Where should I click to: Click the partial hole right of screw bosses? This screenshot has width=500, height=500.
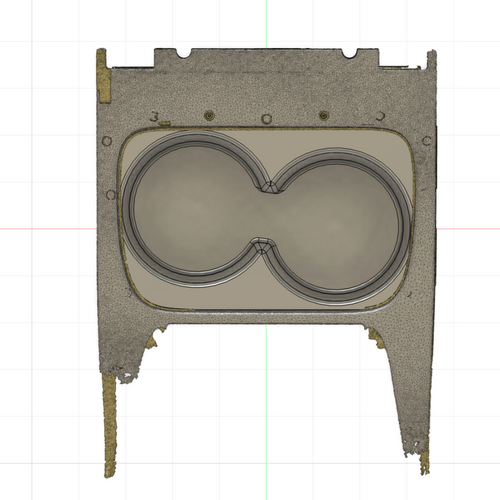point(380,116)
